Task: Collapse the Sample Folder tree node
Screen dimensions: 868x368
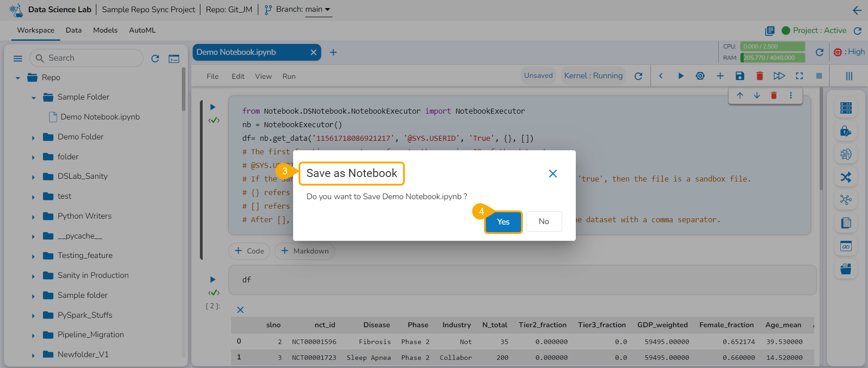Action: pyautogui.click(x=33, y=97)
